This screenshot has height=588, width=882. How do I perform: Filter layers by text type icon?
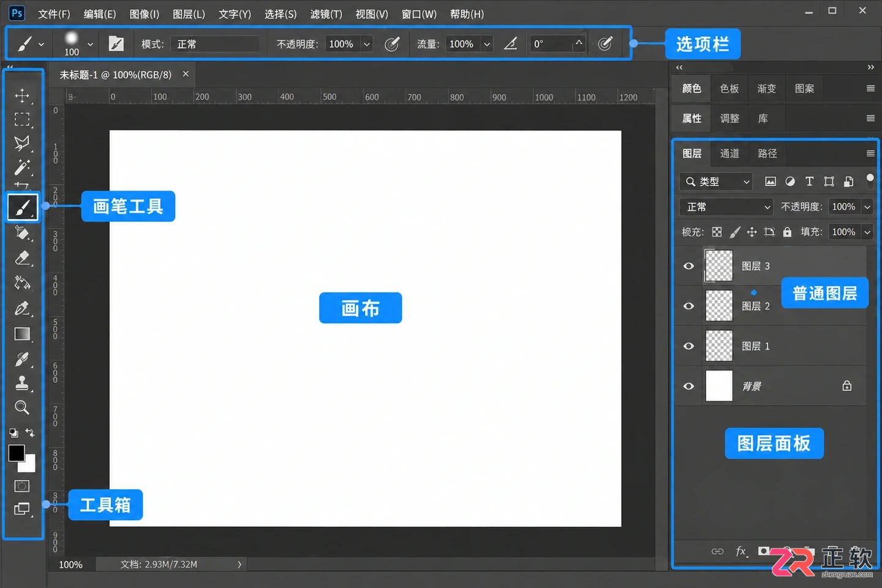tap(809, 181)
